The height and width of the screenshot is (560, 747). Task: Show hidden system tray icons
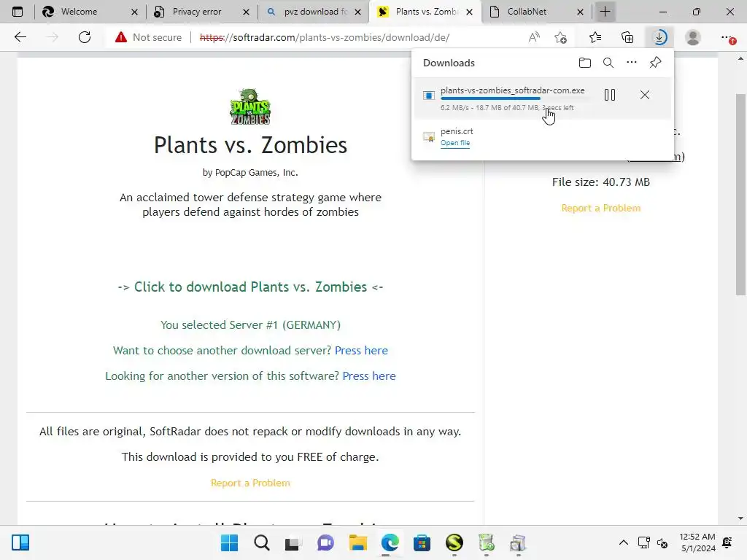click(x=623, y=542)
